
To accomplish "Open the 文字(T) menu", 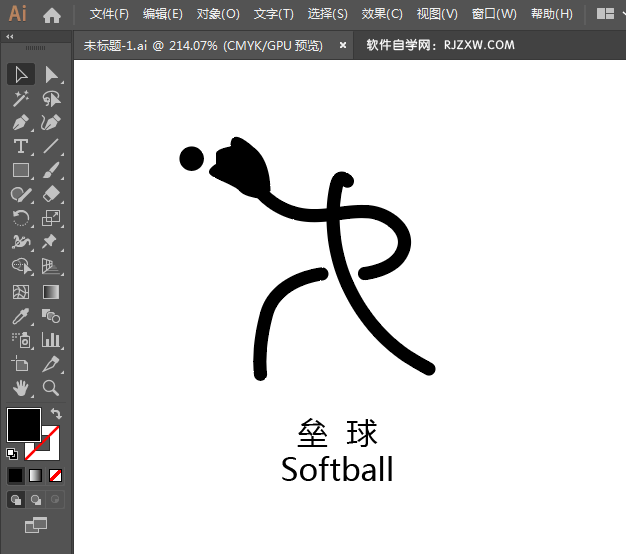I will (273, 14).
